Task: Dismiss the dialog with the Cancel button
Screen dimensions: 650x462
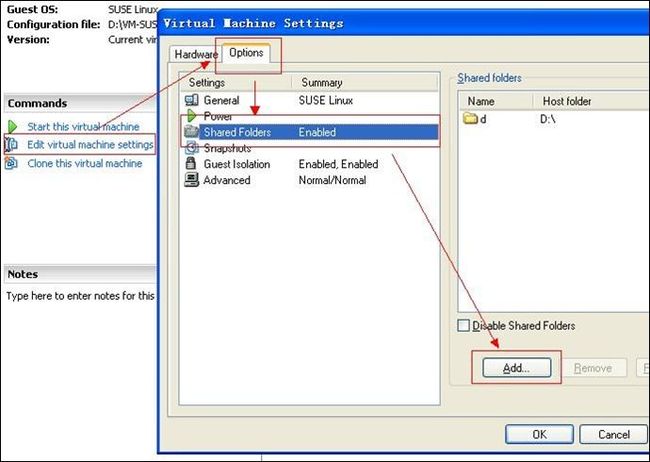Action: [x=614, y=434]
